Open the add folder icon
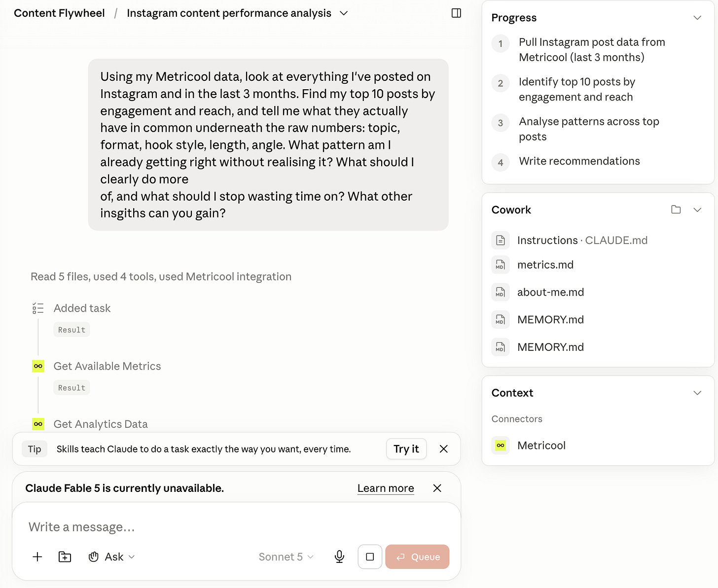This screenshot has height=588, width=718. tap(65, 557)
